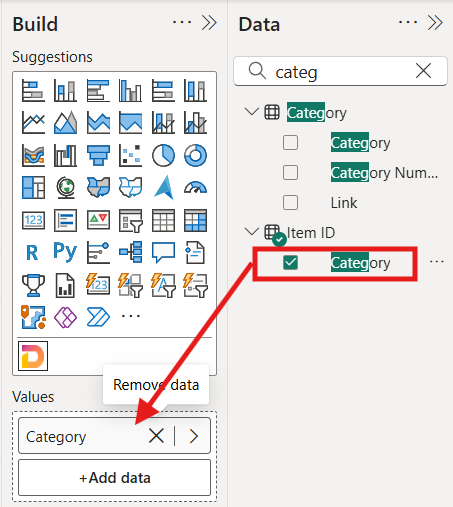Check the Category Num... field checkbox

290,173
